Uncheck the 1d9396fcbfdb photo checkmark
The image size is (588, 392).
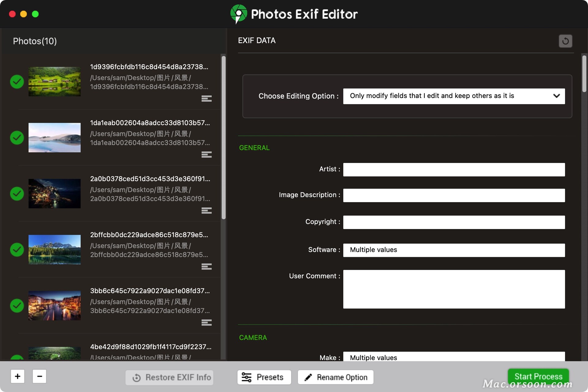[x=17, y=82]
